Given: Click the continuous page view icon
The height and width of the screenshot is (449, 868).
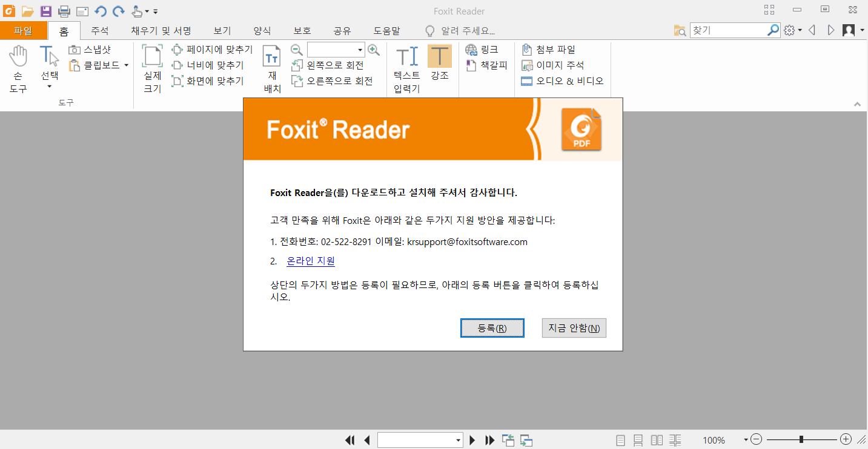Looking at the screenshot, I should [x=638, y=440].
